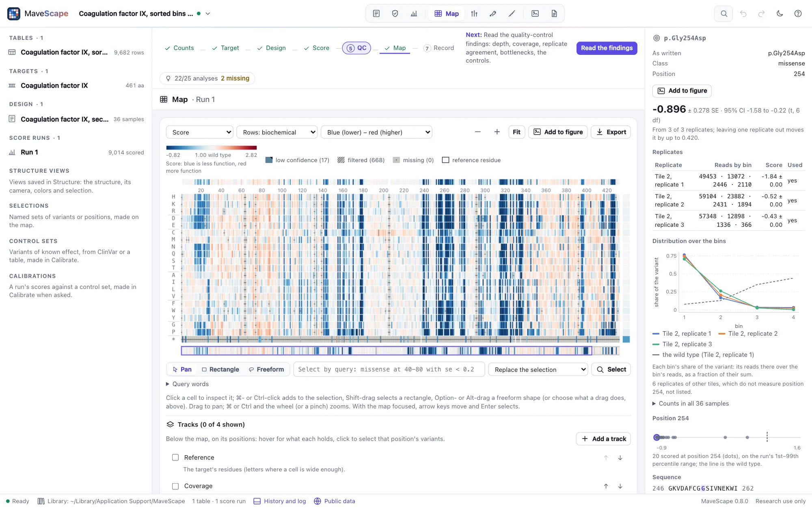Select the Rectangle selection mode
Screen dimensions: 812x508
coord(220,369)
